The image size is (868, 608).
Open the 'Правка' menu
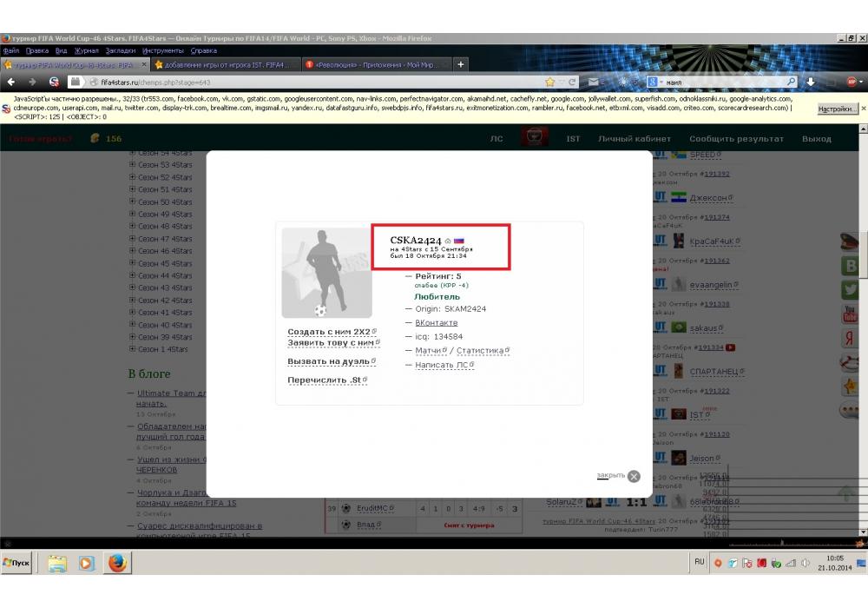[37, 50]
